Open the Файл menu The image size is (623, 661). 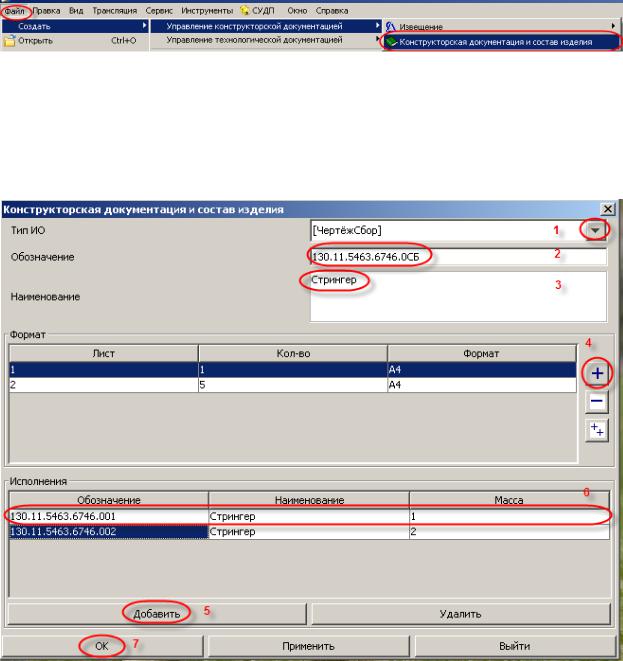pos(14,11)
